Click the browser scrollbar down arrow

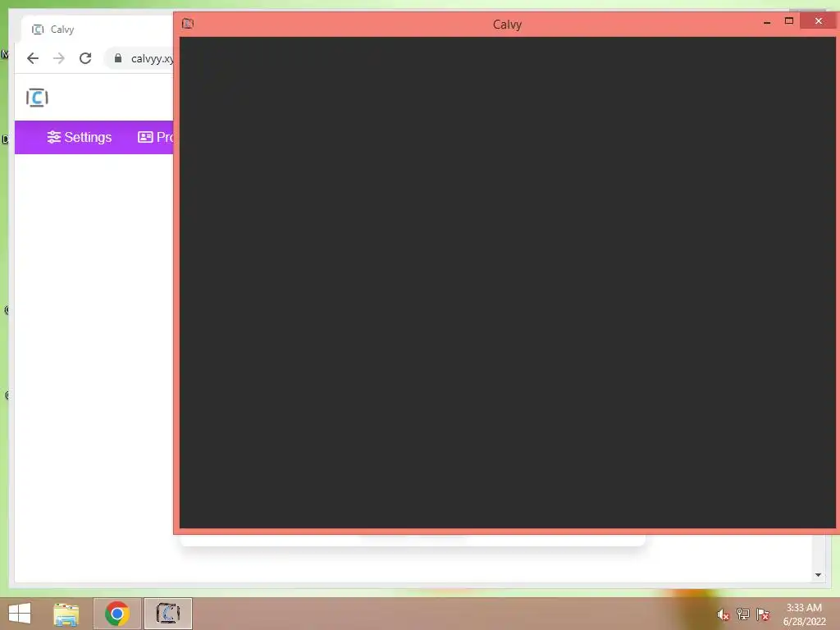point(818,575)
